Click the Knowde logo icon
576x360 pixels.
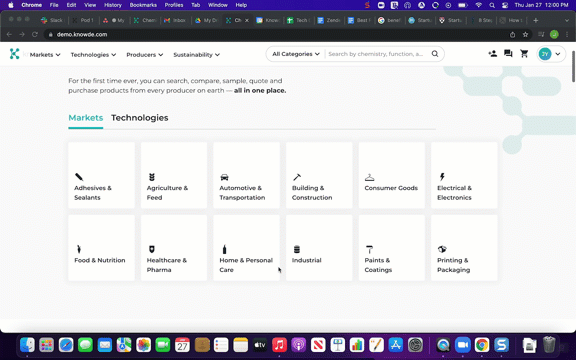[14, 54]
